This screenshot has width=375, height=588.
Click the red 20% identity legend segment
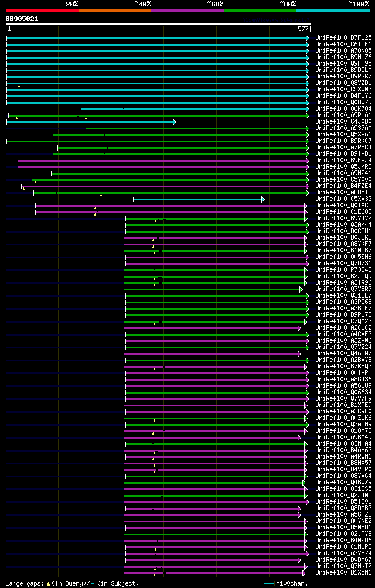pyautogui.click(x=42, y=11)
